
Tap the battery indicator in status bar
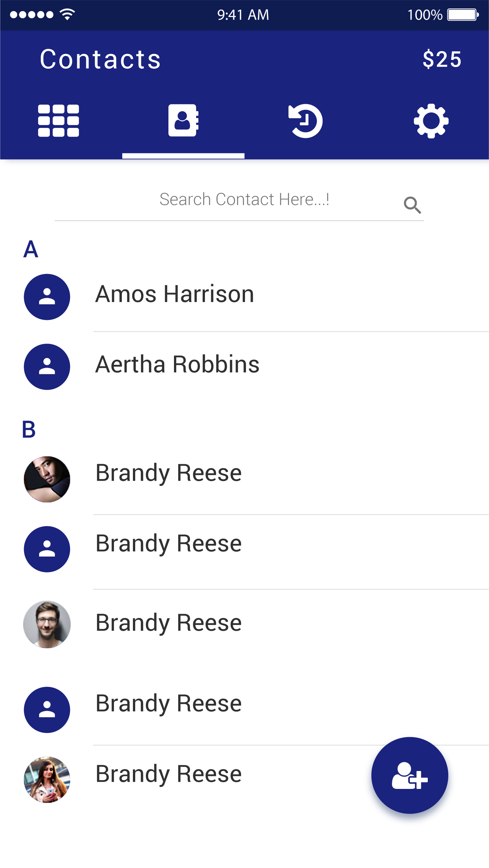(463, 15)
